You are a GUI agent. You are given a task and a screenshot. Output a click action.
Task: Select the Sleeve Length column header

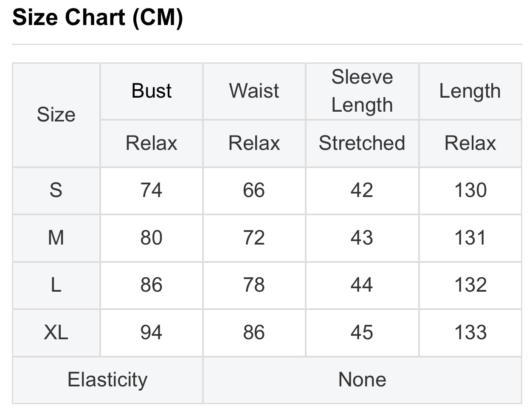362,91
